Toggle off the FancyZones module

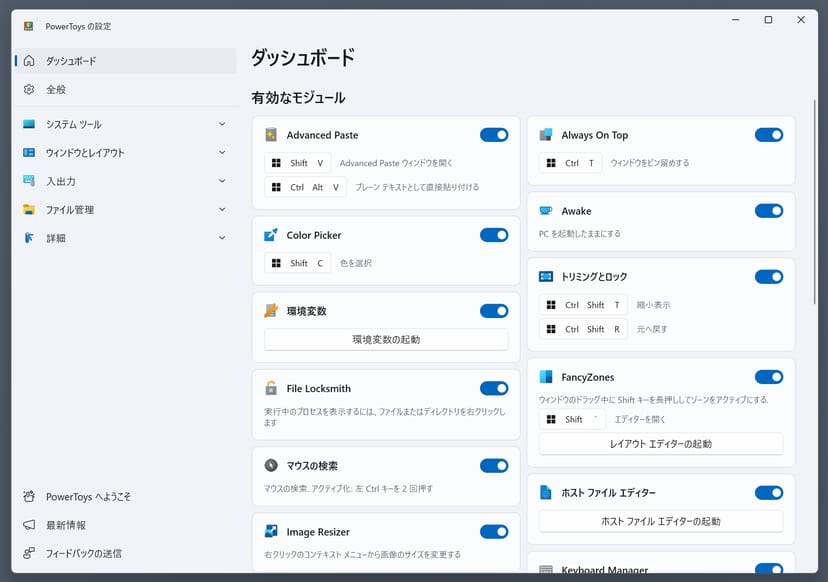tap(768, 377)
